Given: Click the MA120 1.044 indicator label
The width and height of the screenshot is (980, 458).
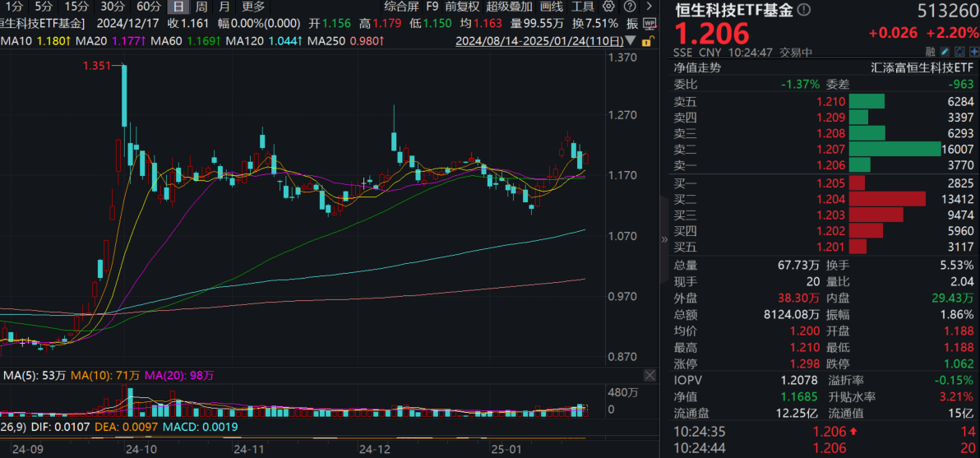Looking at the screenshot, I should click(x=264, y=41).
